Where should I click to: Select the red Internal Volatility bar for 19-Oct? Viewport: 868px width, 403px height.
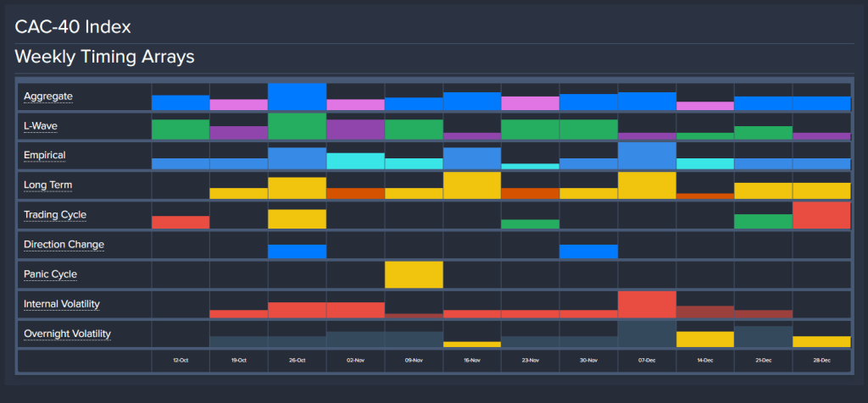pos(238,314)
